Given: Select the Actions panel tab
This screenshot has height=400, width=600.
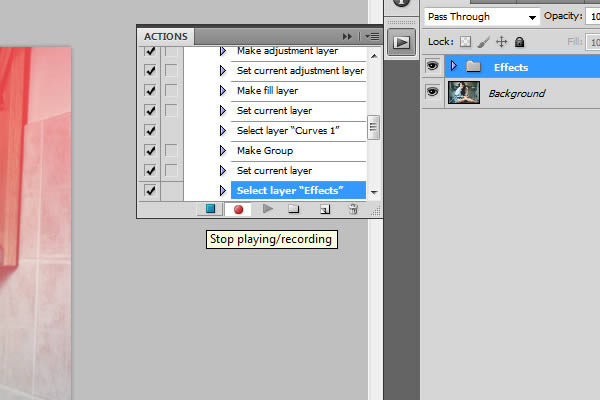Looking at the screenshot, I should click(165, 36).
